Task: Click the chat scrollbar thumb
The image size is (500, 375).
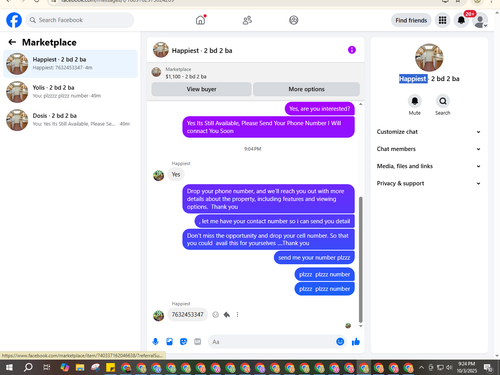Action: 360,259
